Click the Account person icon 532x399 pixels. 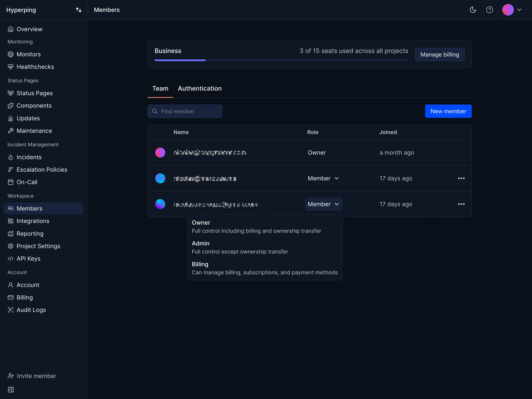point(11,285)
